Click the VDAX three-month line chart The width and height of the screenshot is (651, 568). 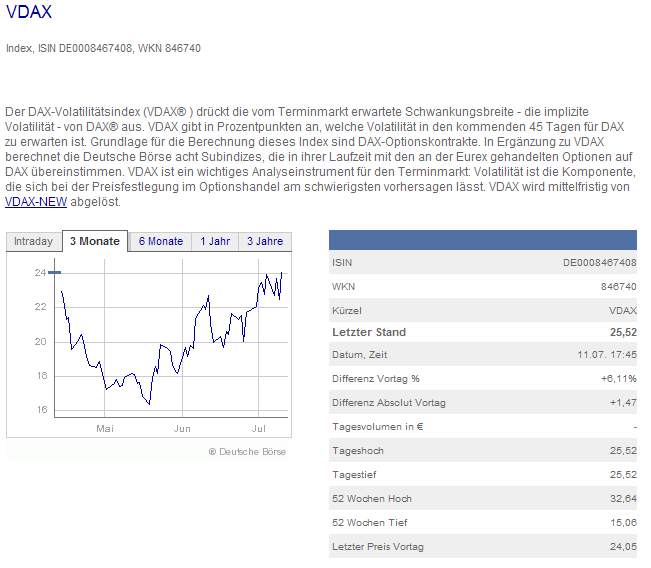click(171, 338)
